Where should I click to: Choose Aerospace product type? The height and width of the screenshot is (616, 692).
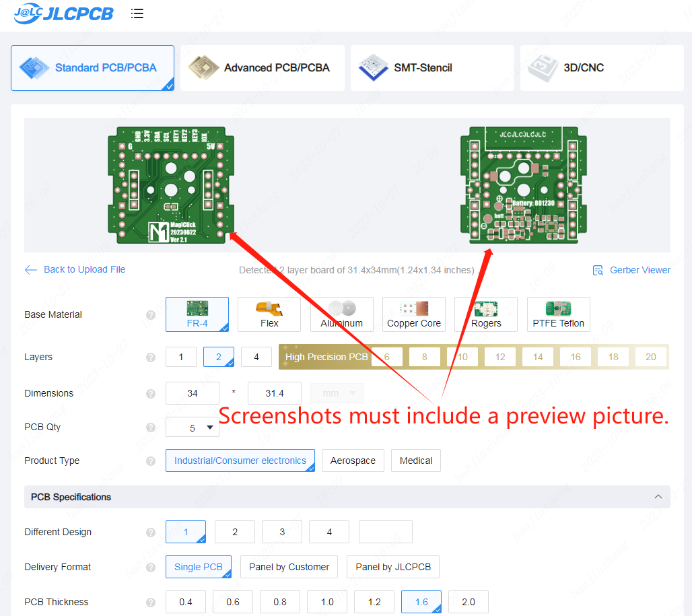(x=353, y=460)
